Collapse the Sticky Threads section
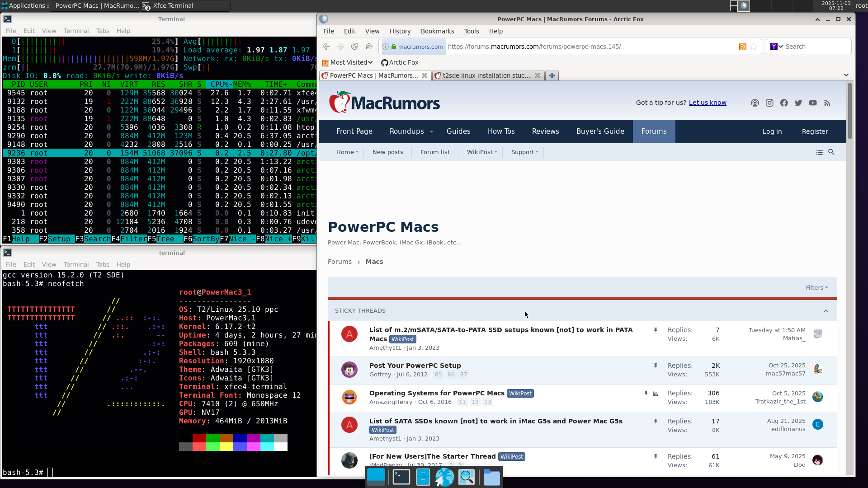This screenshot has width=868, height=488. point(826,311)
